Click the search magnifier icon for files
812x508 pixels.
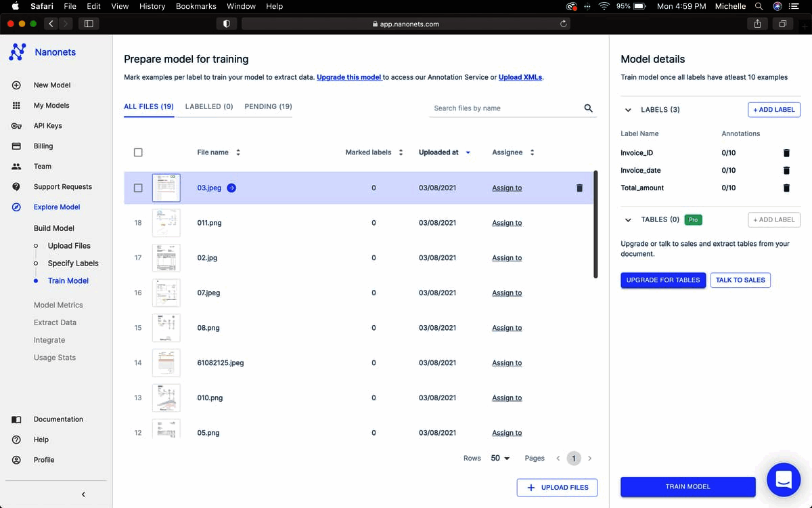[588, 108]
